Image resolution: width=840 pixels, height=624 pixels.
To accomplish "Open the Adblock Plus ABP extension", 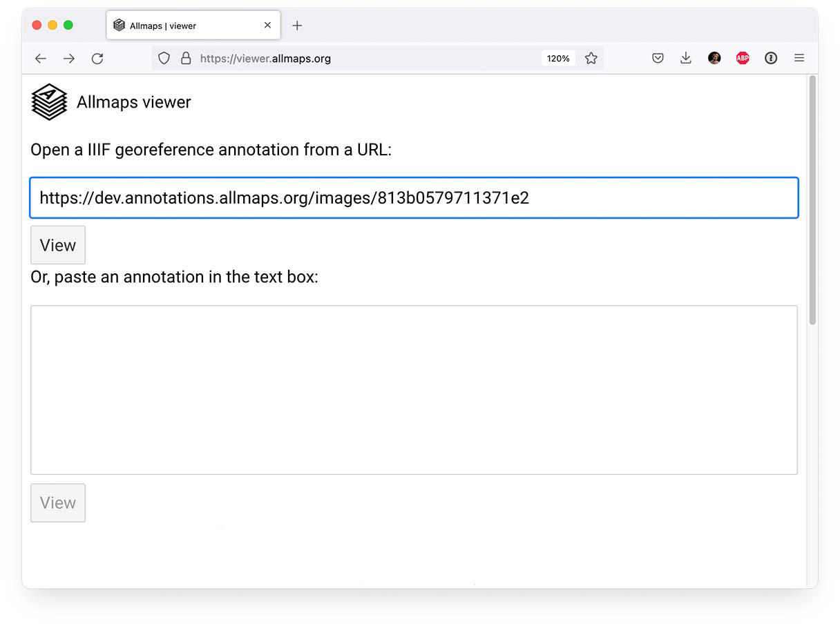I will coord(743,59).
